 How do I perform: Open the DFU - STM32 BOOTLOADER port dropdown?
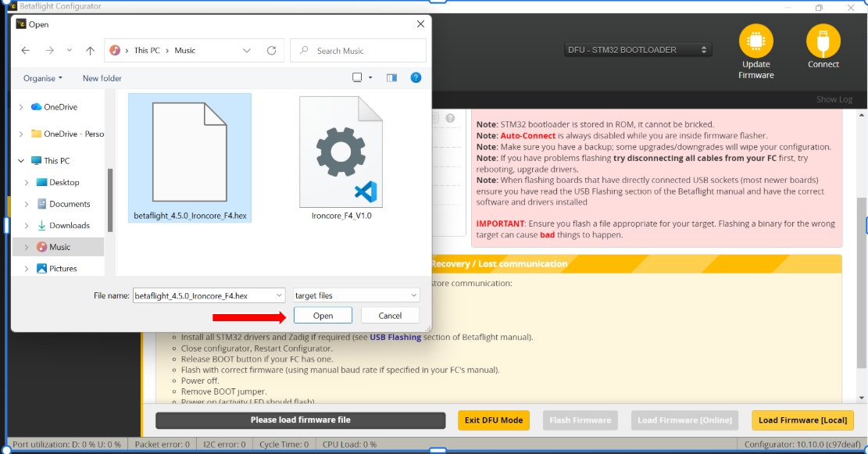(638, 50)
